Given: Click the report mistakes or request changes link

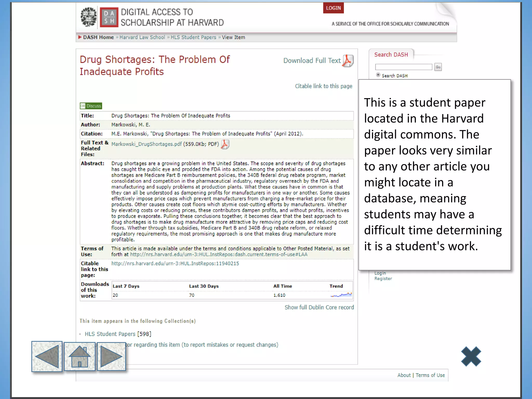Looking at the screenshot, I should click(x=202, y=345).
